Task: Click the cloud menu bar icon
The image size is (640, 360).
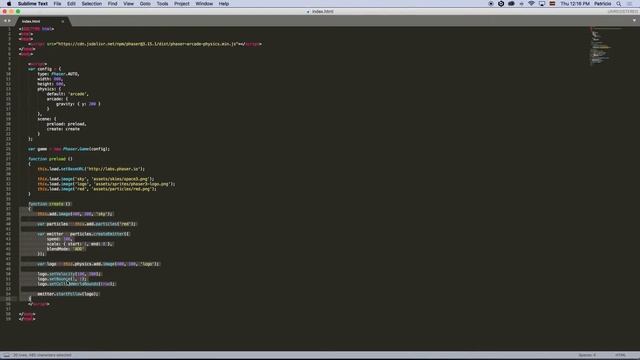Action: [511, 4]
